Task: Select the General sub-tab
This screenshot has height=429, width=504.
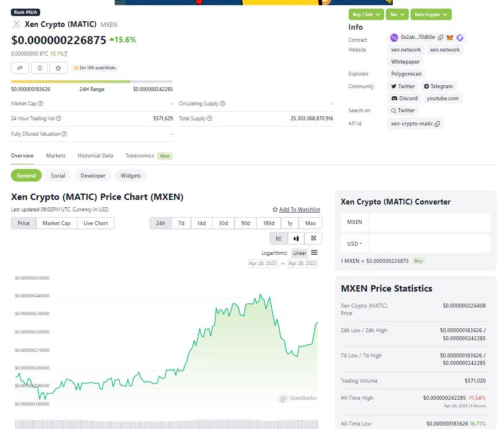Action: pos(26,176)
